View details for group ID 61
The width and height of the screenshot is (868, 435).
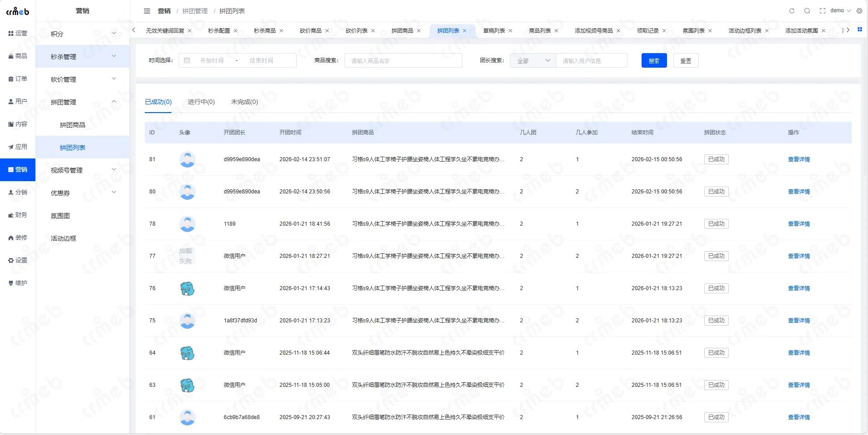click(799, 417)
